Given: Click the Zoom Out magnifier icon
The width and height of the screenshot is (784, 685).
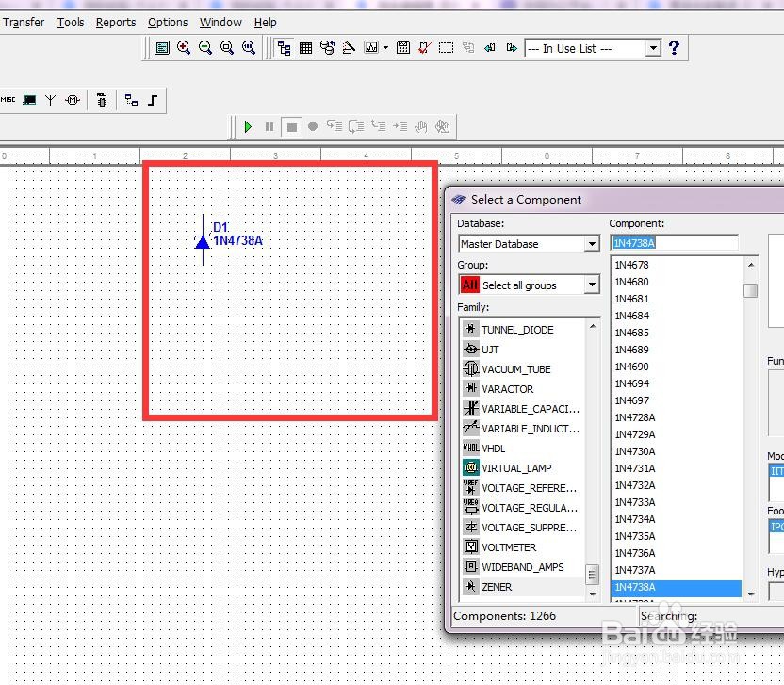Looking at the screenshot, I should click(x=205, y=48).
